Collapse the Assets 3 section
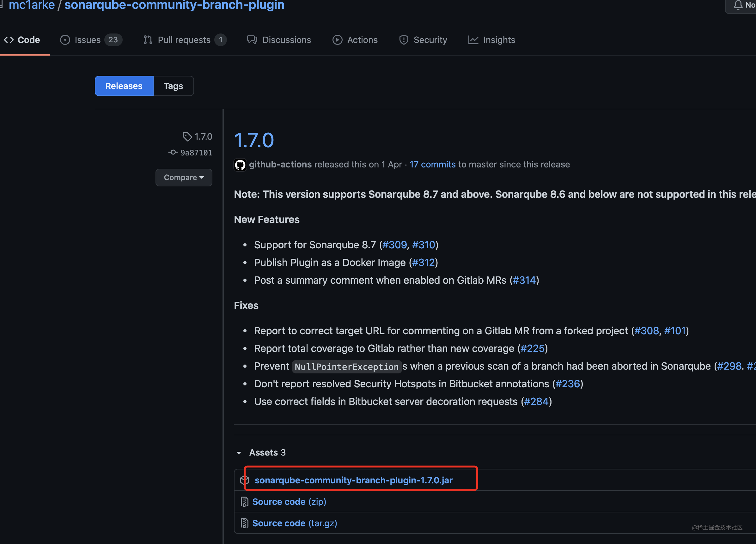This screenshot has width=756, height=544. click(x=239, y=452)
